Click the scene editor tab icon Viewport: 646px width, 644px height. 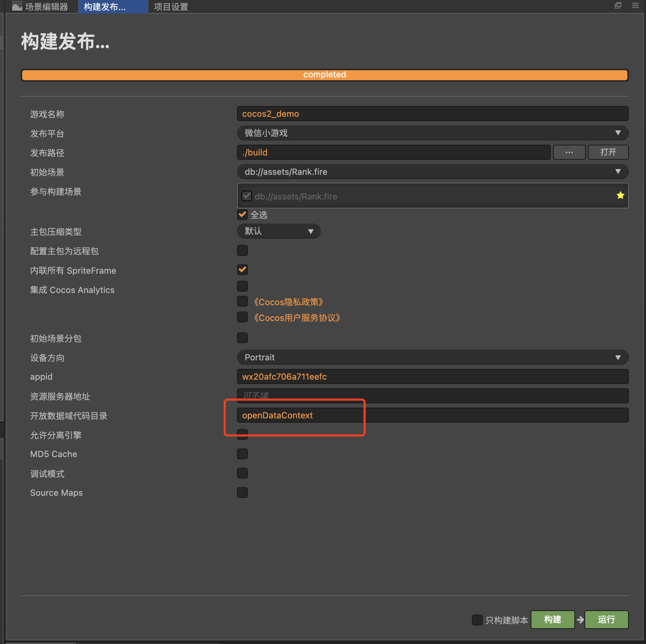pyautogui.click(x=17, y=6)
